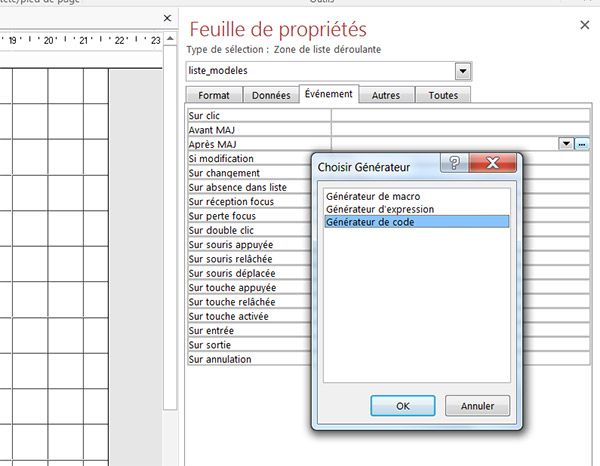Image resolution: width=600 pixels, height=466 pixels.
Task: Click the help question mark in Choisir Générateur
Action: (454, 163)
